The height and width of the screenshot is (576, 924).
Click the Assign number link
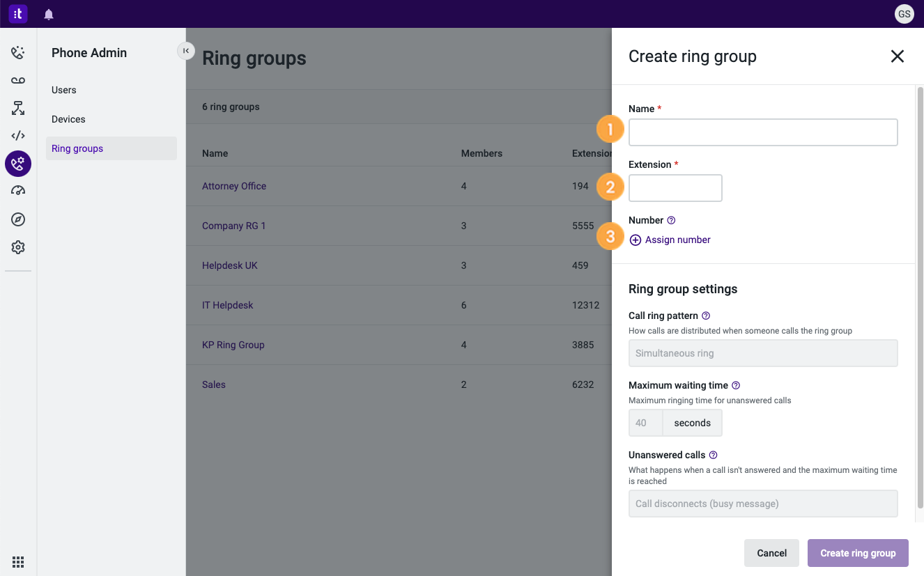click(669, 239)
